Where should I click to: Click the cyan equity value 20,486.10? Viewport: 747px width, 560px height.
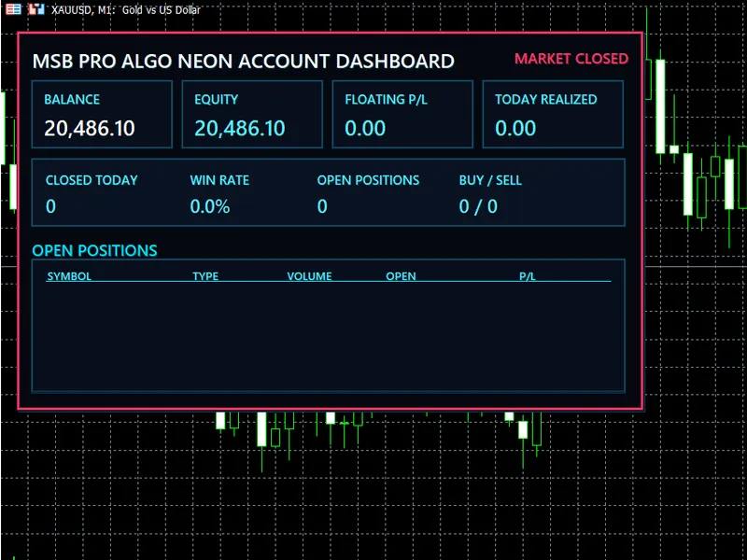[x=240, y=128]
